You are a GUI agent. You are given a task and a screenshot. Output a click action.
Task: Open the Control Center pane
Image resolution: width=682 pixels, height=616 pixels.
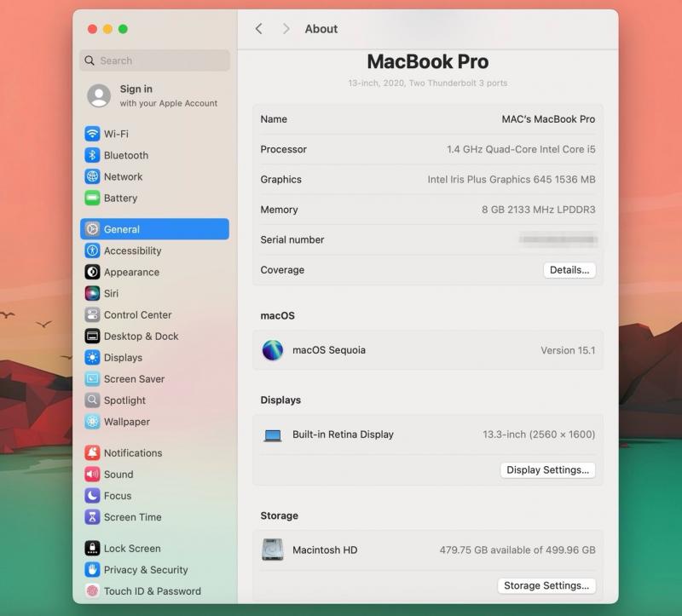point(155,314)
